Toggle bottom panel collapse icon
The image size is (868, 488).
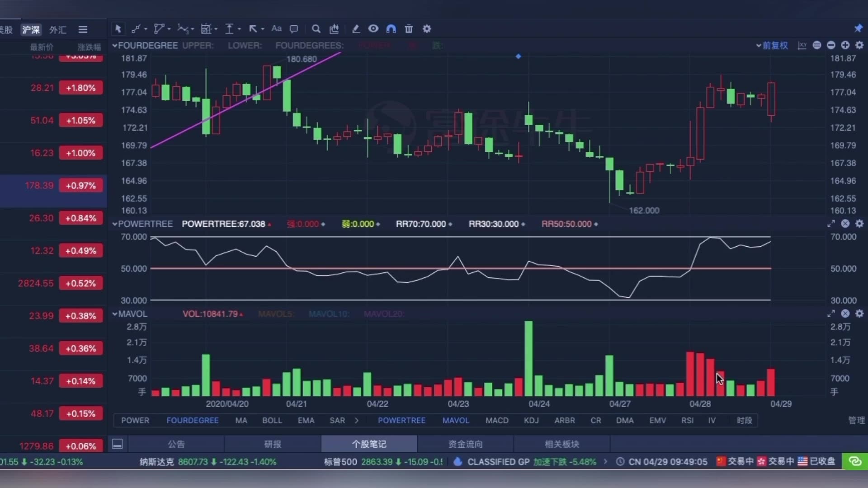[x=118, y=444]
